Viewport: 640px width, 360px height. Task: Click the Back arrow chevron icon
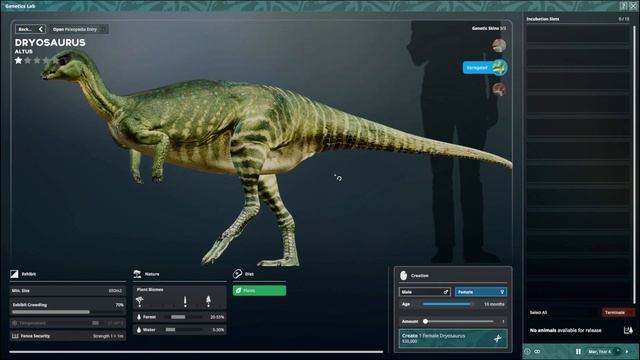click(x=40, y=29)
